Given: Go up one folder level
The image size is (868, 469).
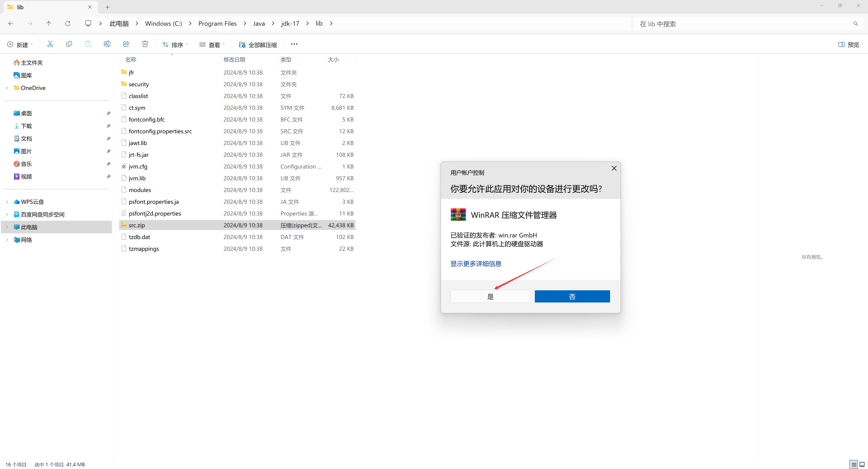Looking at the screenshot, I should click(49, 23).
